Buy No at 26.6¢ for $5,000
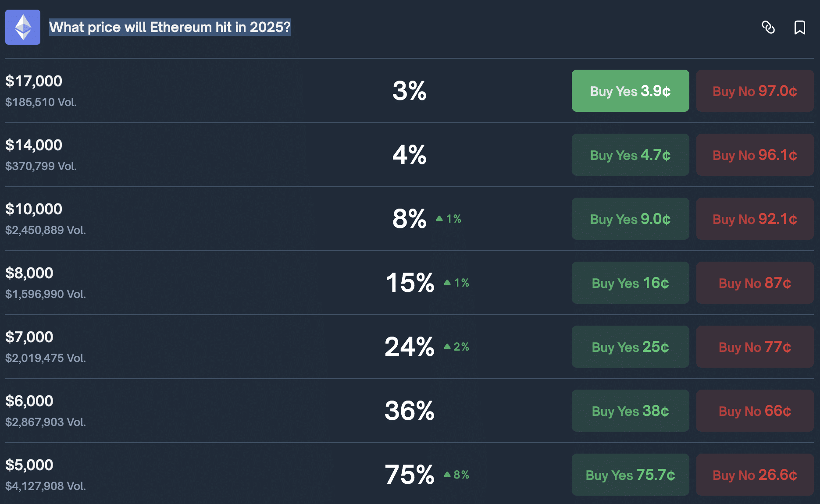 pyautogui.click(x=755, y=475)
